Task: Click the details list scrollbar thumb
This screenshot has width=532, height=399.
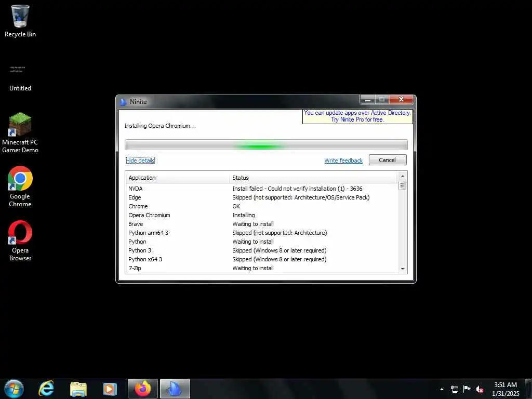Action: click(403, 185)
